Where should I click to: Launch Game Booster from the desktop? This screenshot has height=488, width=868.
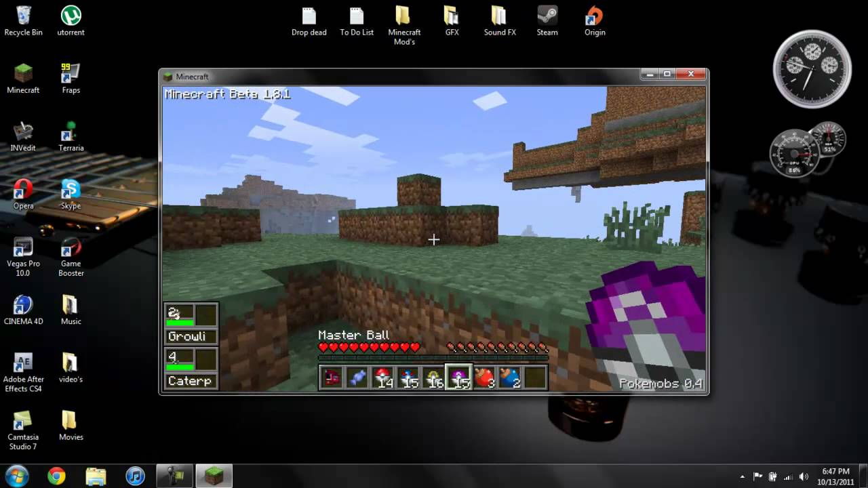coord(71,257)
